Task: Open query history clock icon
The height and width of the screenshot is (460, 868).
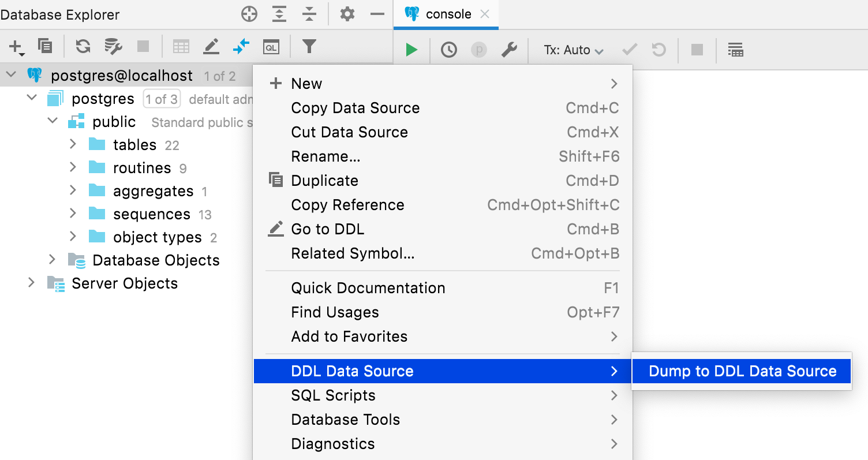Action: 448,50
